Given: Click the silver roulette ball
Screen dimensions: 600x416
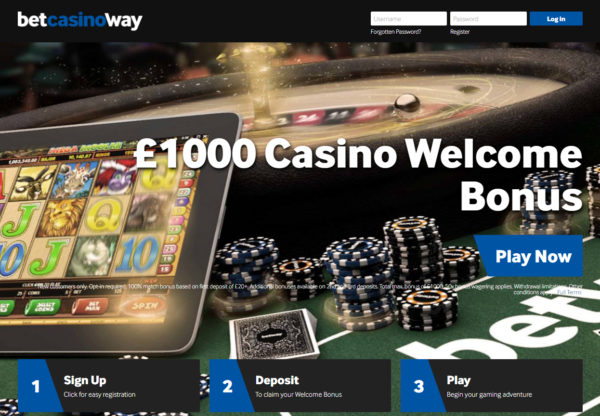Looking at the screenshot, I should 407,104.
